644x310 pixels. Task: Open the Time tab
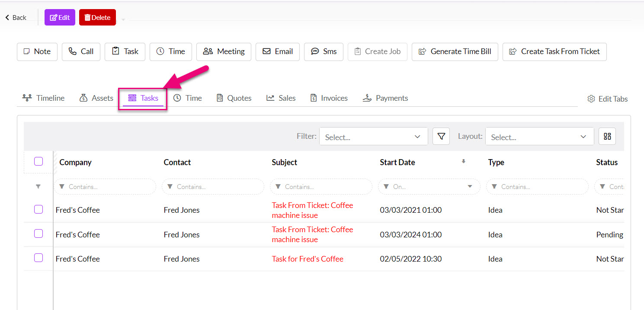188,98
